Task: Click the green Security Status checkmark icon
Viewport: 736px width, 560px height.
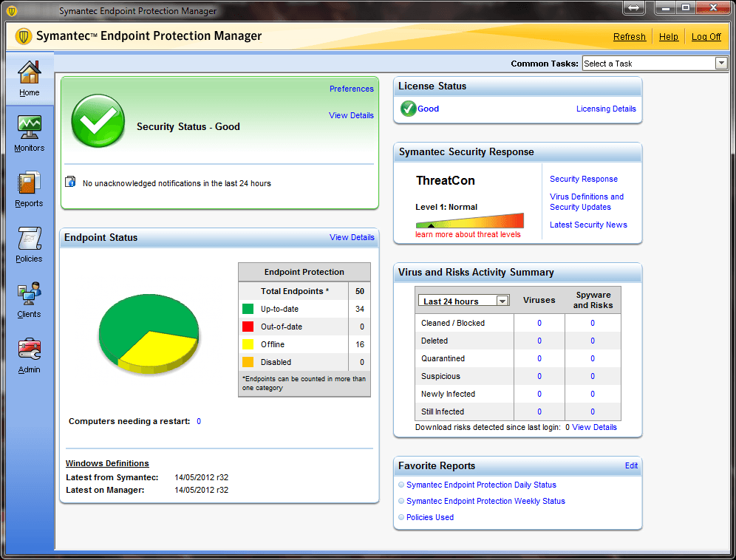Action: point(98,120)
